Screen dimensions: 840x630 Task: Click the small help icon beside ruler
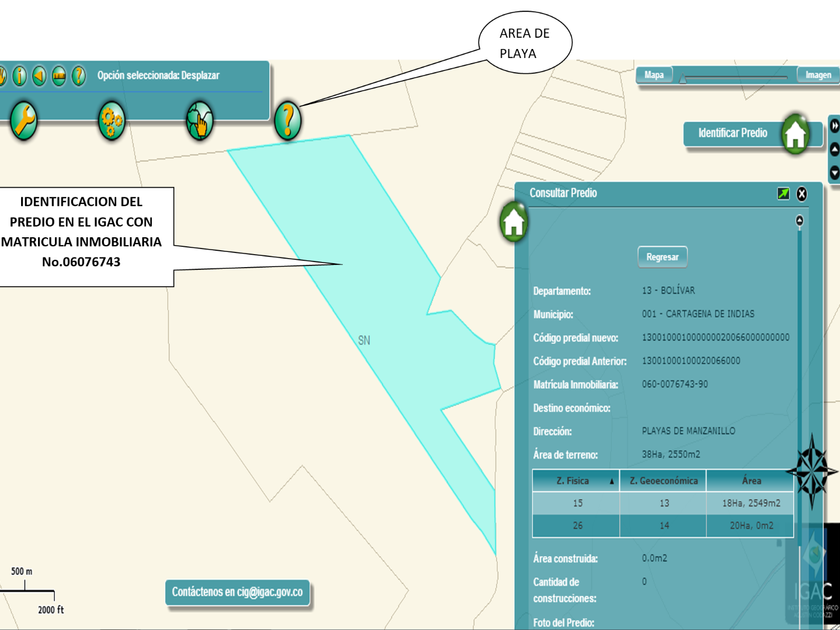point(79,76)
